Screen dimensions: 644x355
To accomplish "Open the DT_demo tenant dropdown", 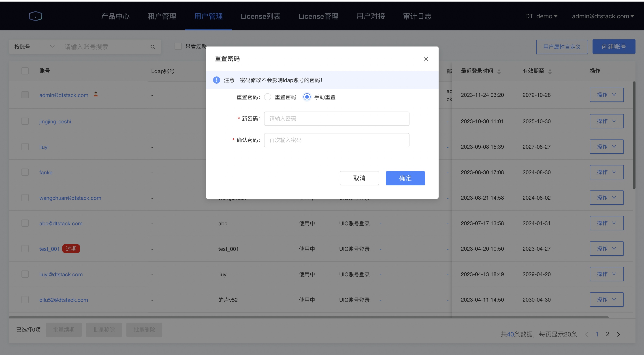I will click(542, 16).
